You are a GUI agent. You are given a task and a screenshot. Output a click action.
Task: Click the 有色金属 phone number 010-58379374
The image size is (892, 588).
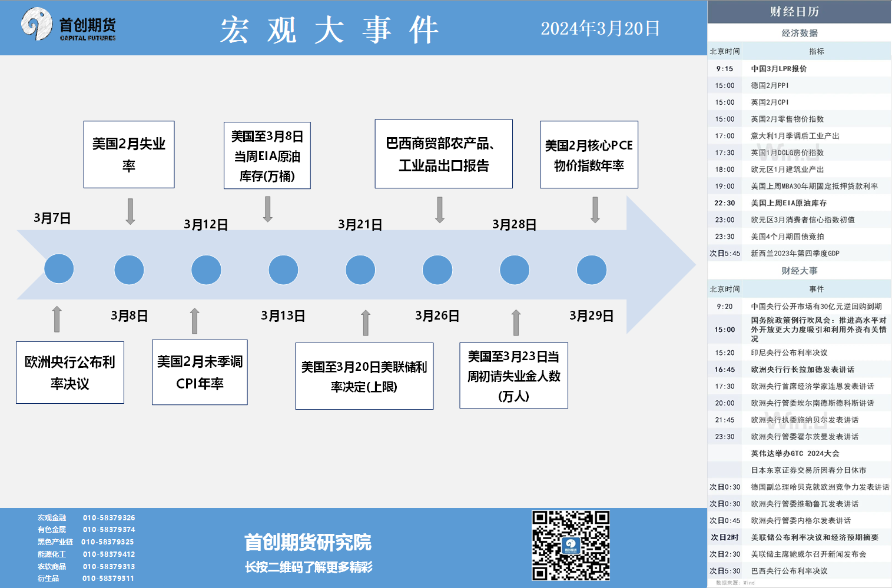[x=109, y=530]
